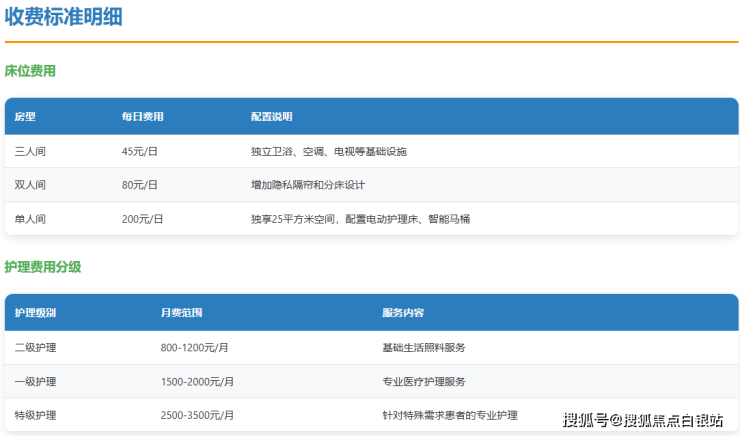Click the 200元/日 price cell
The height and width of the screenshot is (436, 740).
(142, 218)
